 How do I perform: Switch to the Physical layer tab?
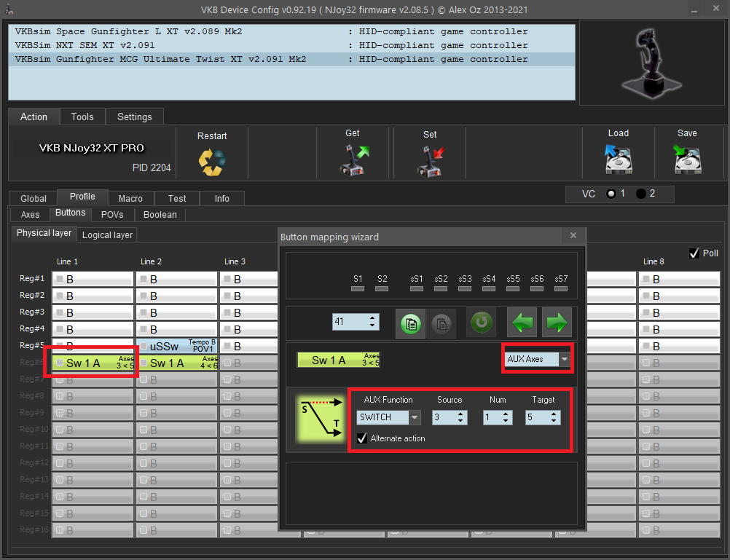(44, 233)
